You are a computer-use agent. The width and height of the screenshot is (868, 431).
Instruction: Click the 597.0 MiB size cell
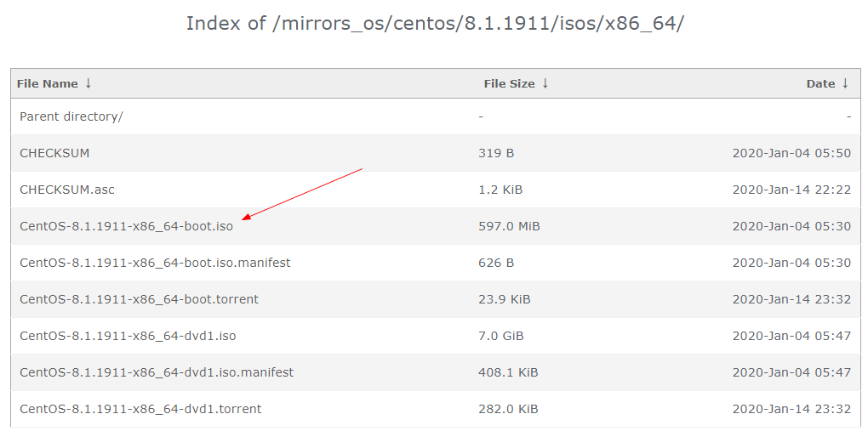(x=509, y=226)
